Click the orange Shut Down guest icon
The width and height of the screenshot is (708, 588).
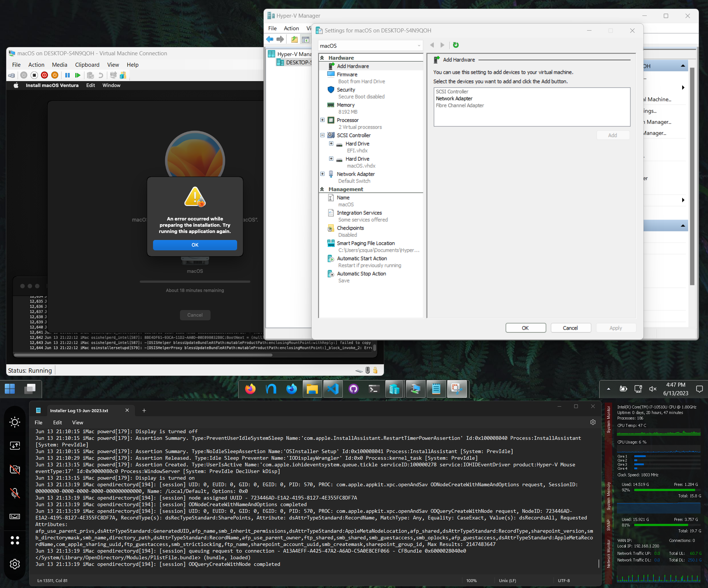click(55, 75)
